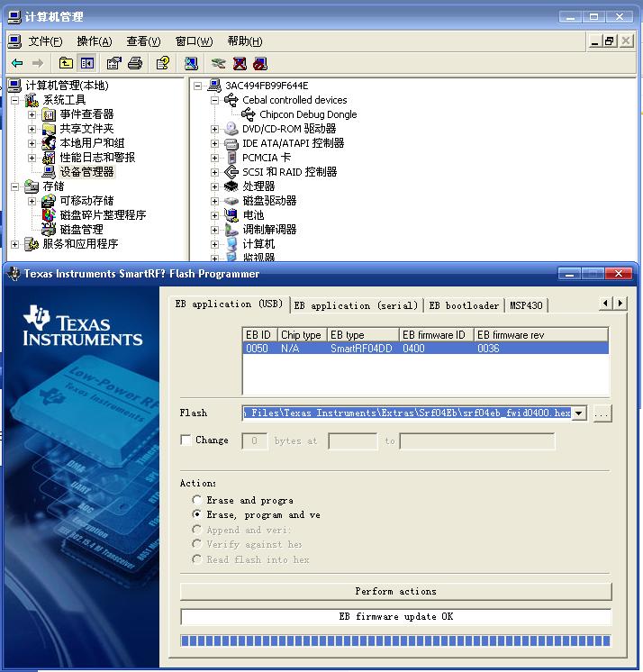This screenshot has width=643, height=672.
Task: Select 'Append and veri' radio button
Action: tap(196, 530)
